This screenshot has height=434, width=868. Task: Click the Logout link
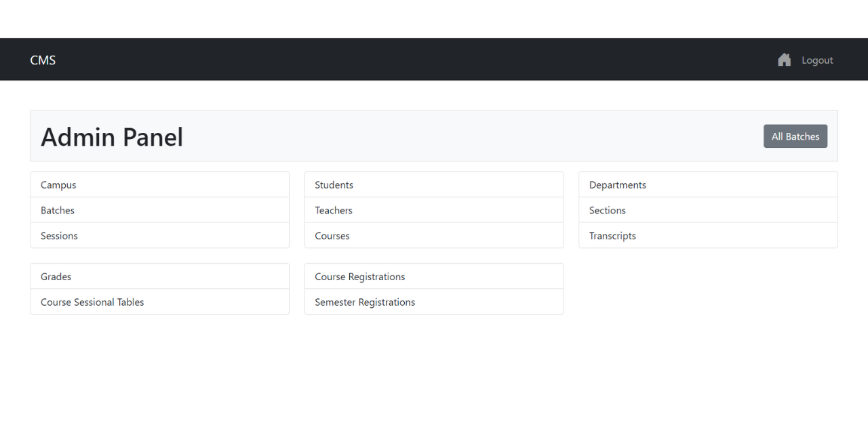[x=816, y=60]
